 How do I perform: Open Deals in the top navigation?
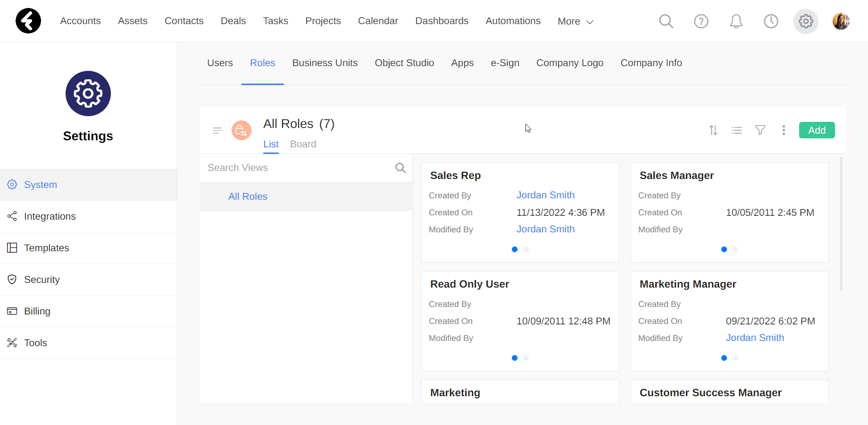point(233,21)
